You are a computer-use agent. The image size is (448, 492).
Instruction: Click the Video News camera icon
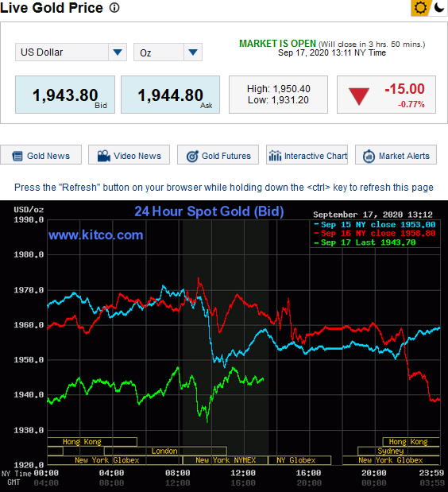pyautogui.click(x=104, y=156)
